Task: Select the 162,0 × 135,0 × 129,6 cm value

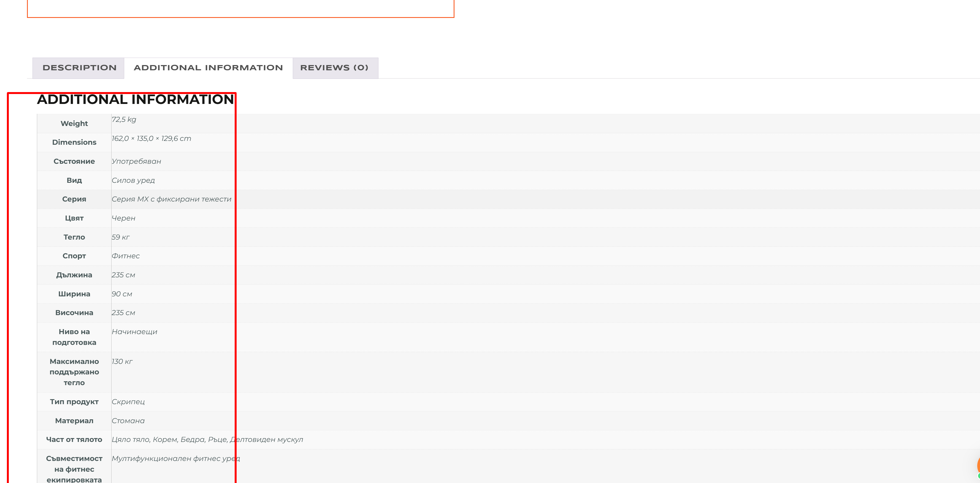Action: 151,139
